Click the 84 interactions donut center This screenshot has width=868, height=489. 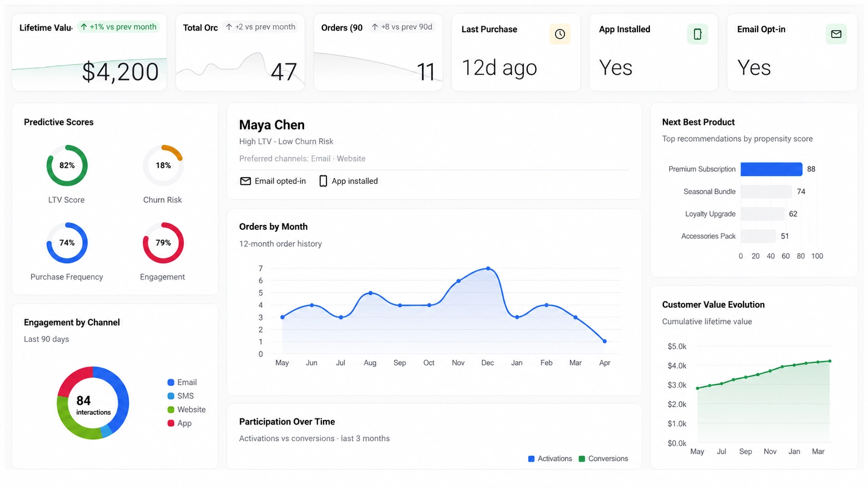(x=93, y=405)
